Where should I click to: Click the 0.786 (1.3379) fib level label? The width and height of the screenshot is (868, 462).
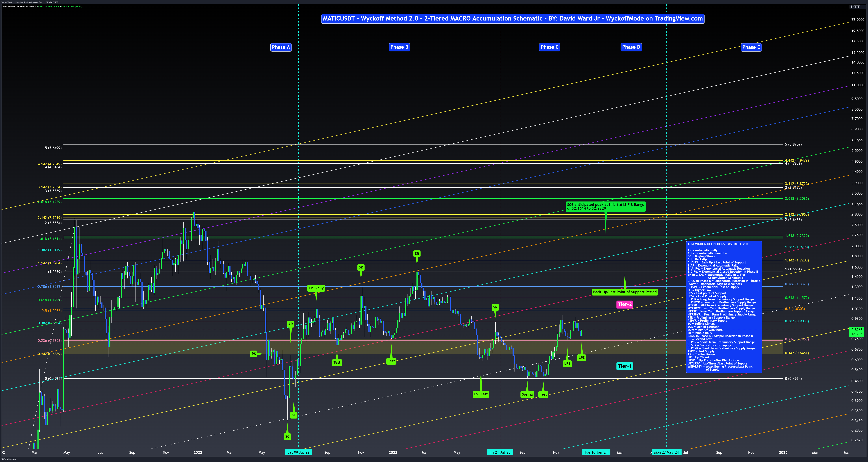click(797, 284)
